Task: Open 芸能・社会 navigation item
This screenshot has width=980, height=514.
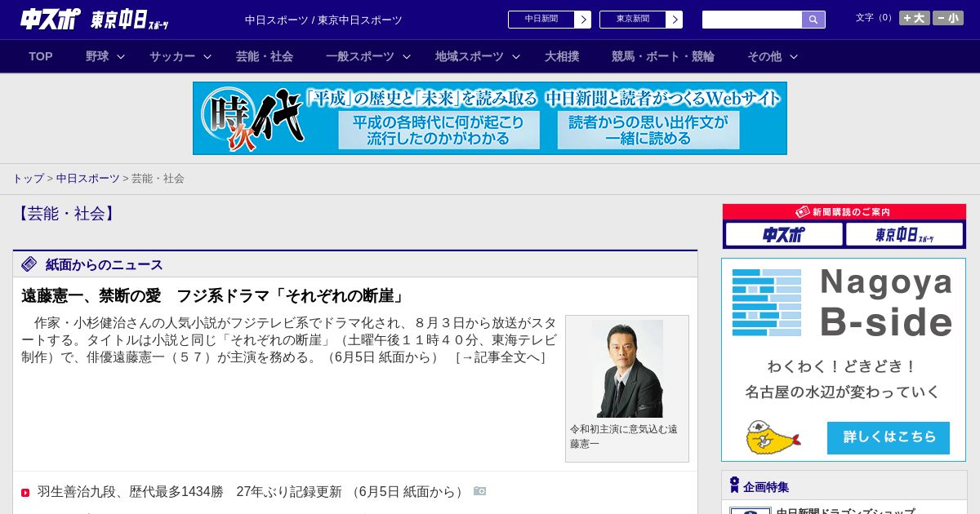Action: [x=265, y=56]
